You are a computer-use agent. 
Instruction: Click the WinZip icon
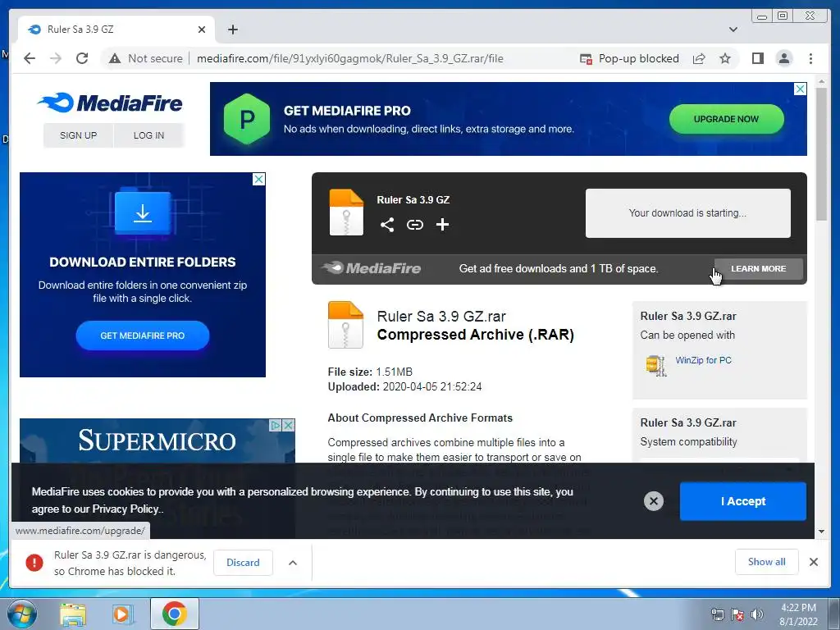coord(656,366)
